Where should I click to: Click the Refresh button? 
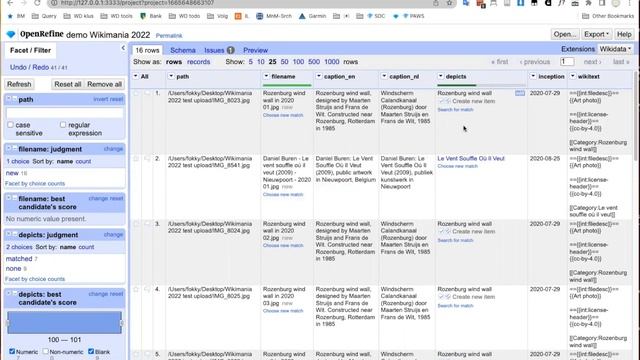(x=19, y=84)
